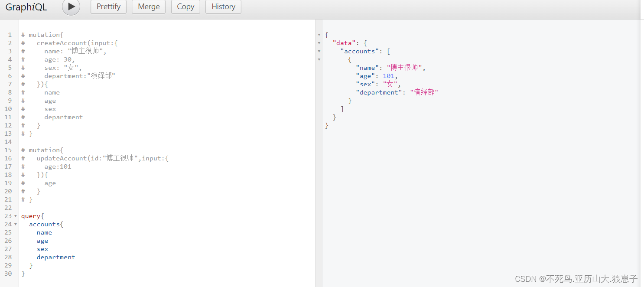Collapse the accounts selection on line 24
The image size is (644, 287).
[15, 224]
